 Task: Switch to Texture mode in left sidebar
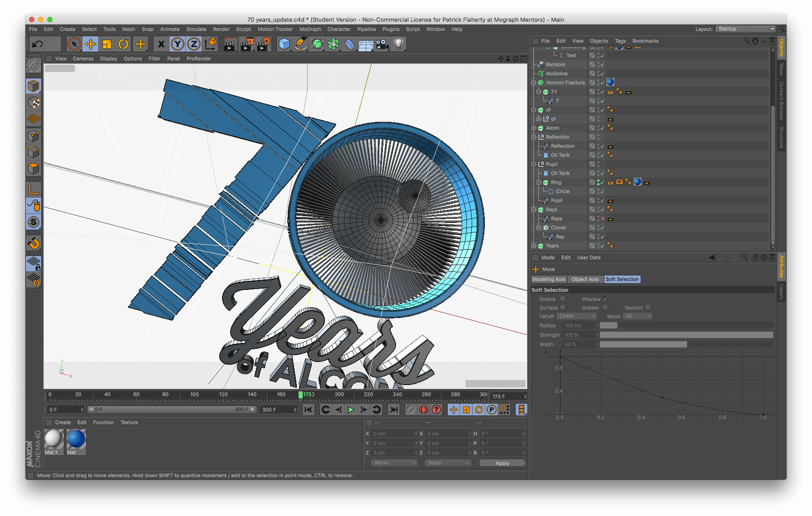[x=34, y=103]
